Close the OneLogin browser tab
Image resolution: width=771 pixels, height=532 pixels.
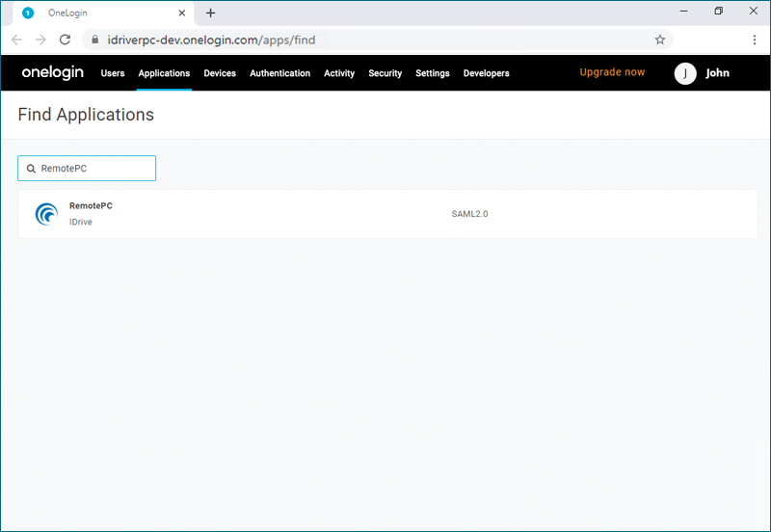pos(181,13)
